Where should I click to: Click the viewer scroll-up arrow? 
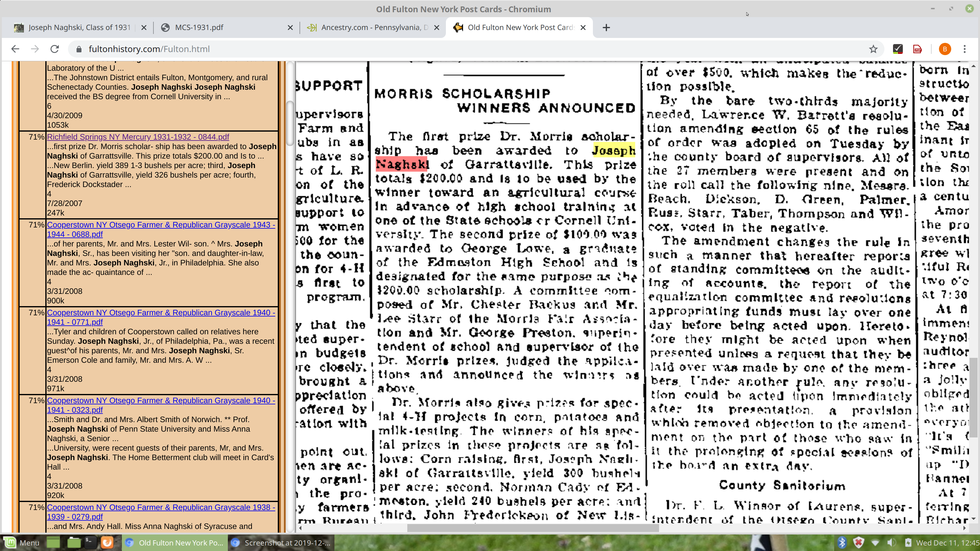[974, 66]
